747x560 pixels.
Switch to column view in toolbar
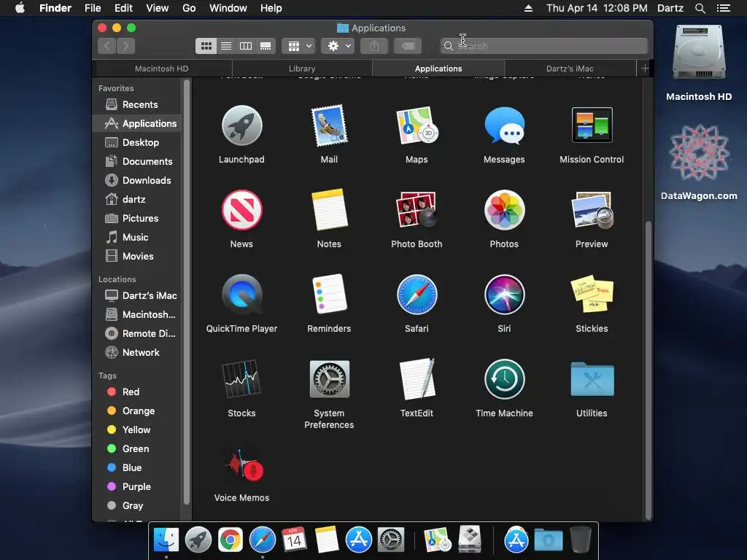click(246, 46)
